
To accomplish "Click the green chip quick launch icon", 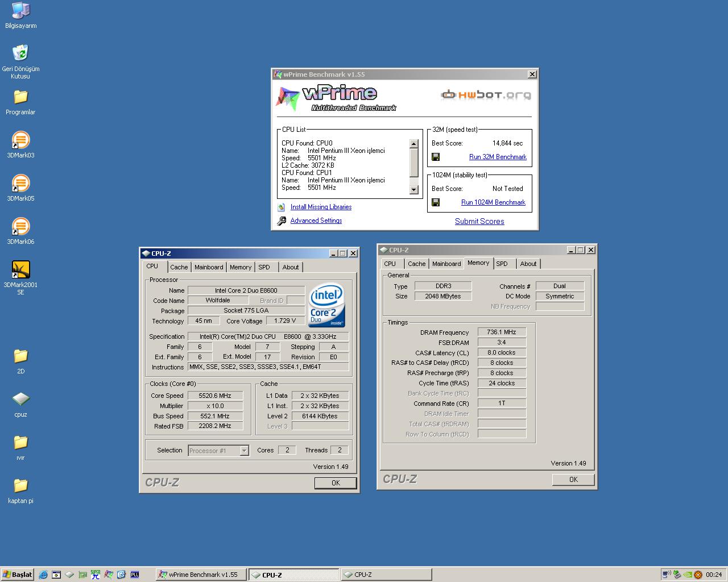I will 82,575.
